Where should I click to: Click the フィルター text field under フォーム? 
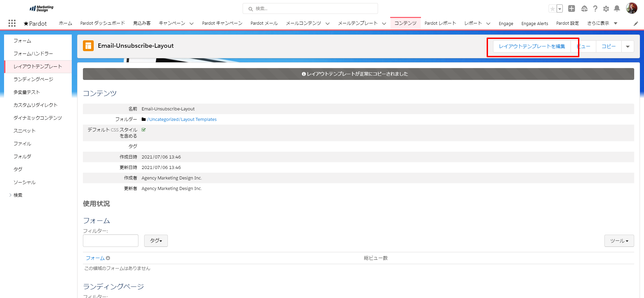111,241
